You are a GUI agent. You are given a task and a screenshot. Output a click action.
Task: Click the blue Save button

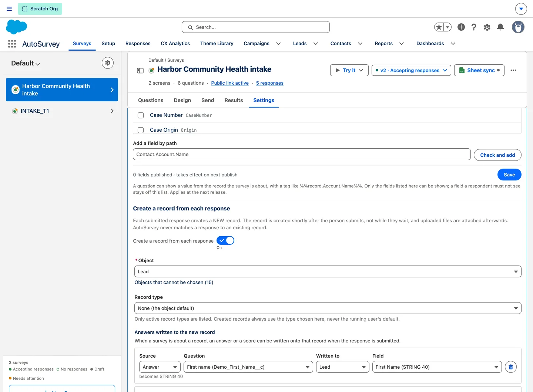click(x=509, y=175)
